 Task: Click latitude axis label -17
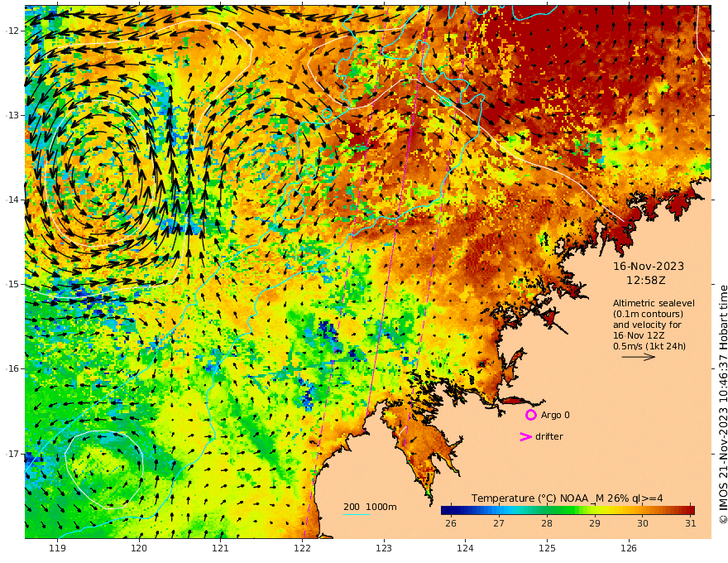[x=12, y=454]
